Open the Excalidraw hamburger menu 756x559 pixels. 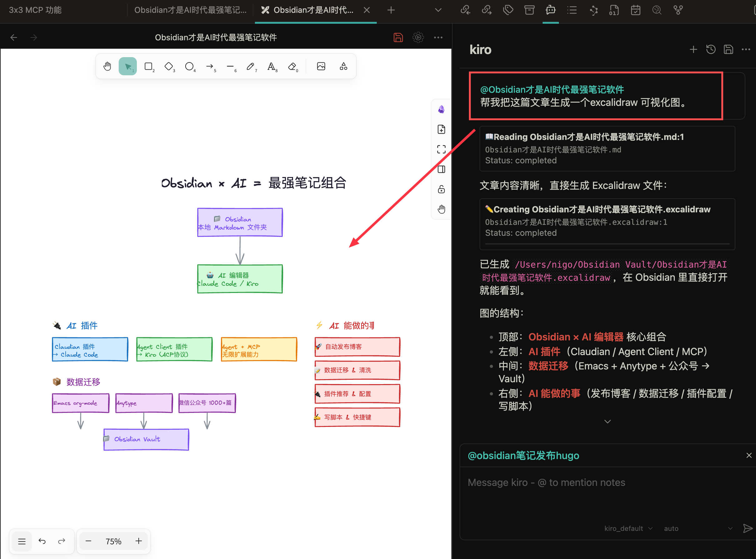tap(22, 541)
